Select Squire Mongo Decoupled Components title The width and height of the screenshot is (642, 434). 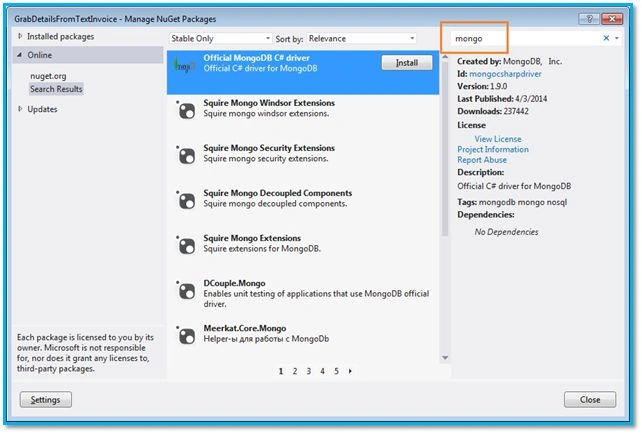tap(278, 193)
